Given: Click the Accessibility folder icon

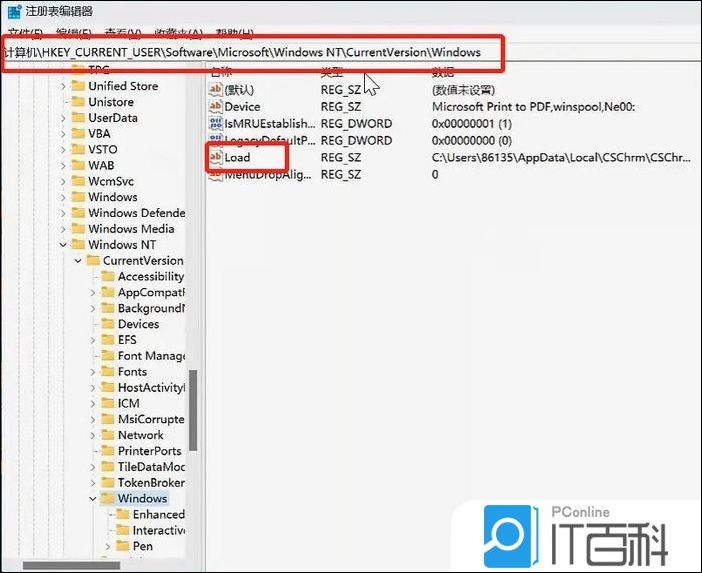Looking at the screenshot, I should (x=108, y=276).
